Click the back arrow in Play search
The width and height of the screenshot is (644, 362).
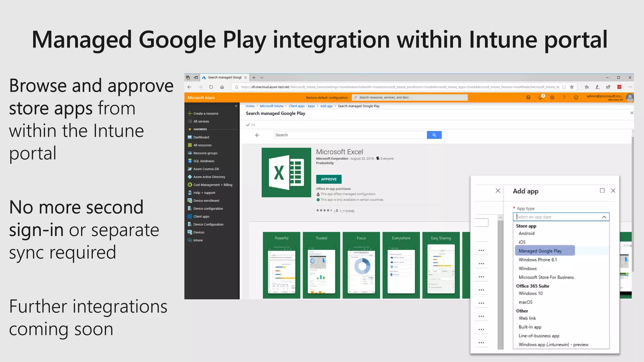pyautogui.click(x=257, y=135)
